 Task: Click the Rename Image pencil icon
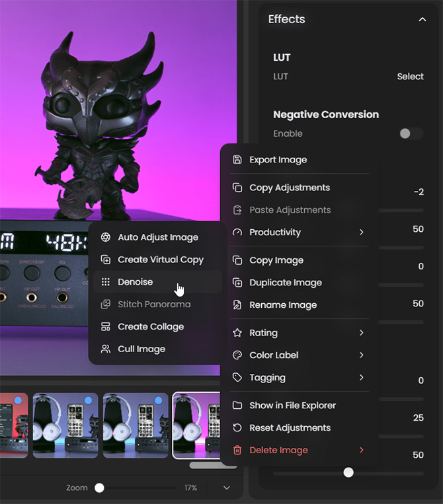point(237,305)
